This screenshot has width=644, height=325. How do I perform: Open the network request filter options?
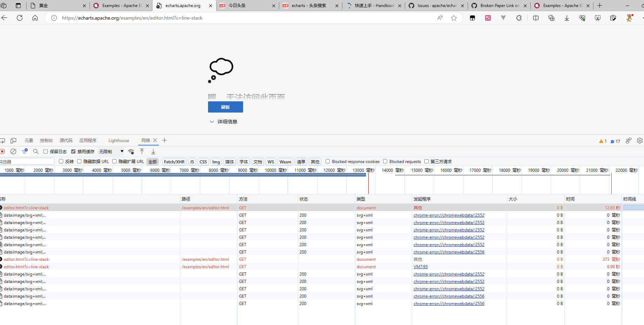pyautogui.click(x=24, y=151)
